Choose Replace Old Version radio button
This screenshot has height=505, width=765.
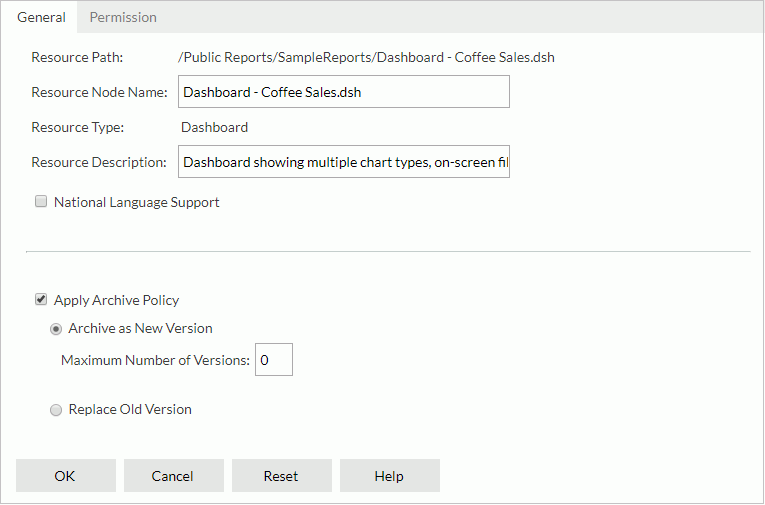(x=56, y=410)
